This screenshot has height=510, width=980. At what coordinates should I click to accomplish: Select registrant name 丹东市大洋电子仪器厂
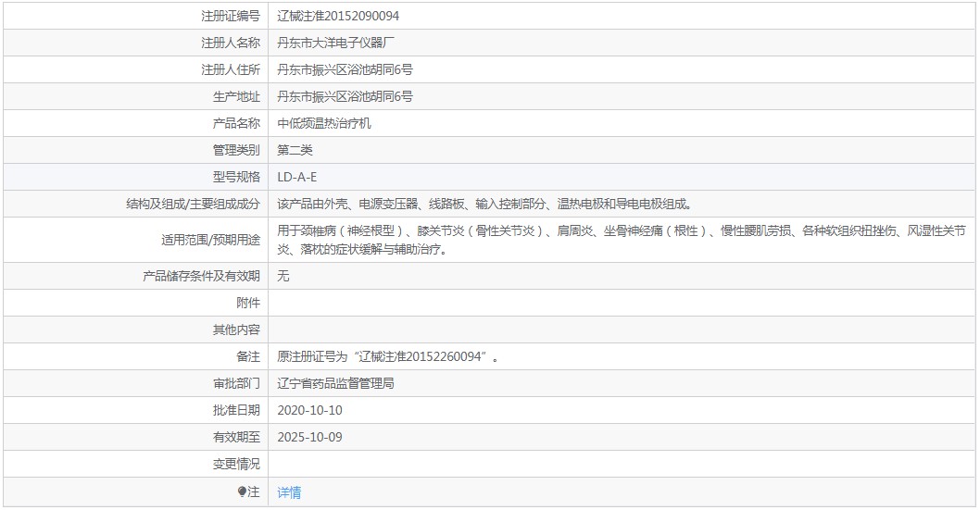click(335, 44)
